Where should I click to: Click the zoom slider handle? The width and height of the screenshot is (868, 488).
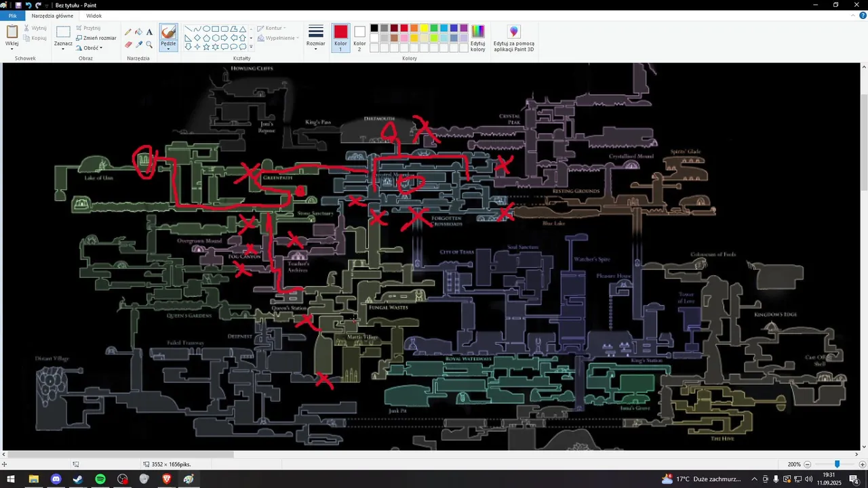click(837, 464)
